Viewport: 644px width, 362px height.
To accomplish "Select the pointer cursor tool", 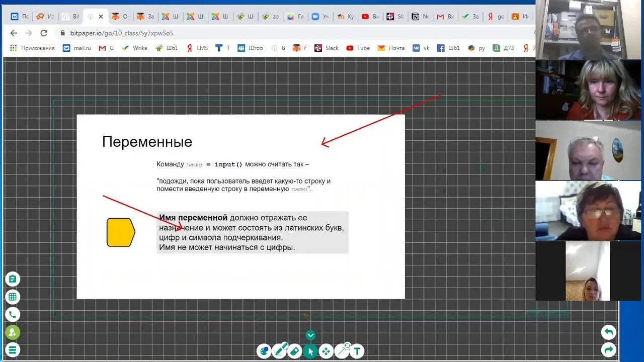I will tap(310, 351).
